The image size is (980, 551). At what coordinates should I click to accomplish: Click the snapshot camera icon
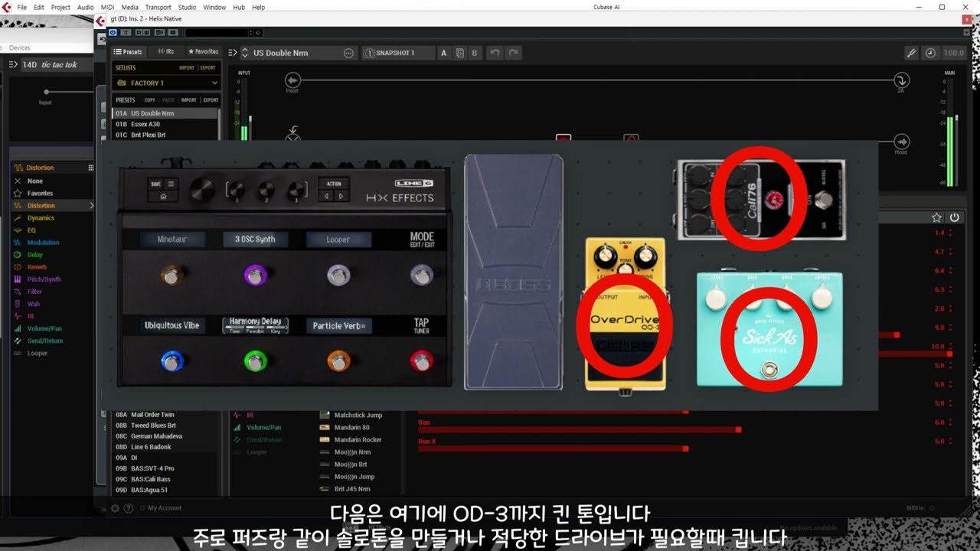click(x=369, y=53)
